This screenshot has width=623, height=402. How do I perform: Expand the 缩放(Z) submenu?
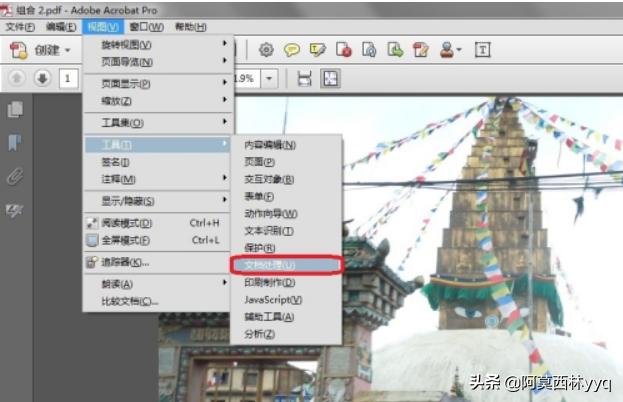158,101
